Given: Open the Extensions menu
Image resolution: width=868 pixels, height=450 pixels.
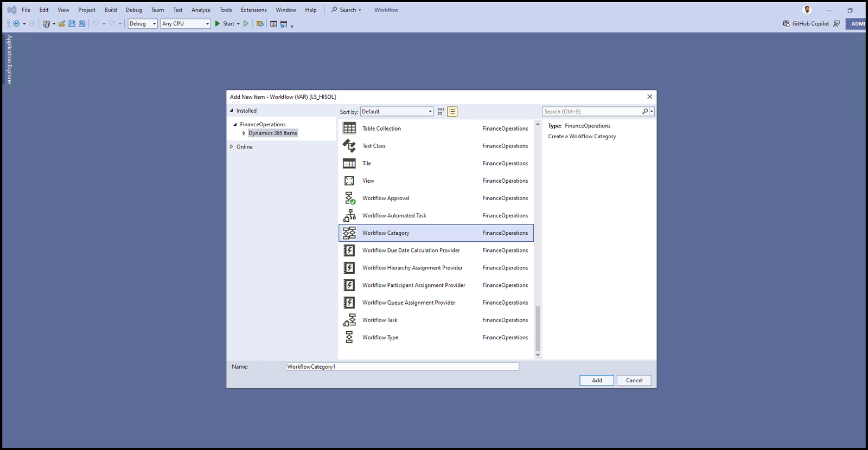Looking at the screenshot, I should click(x=254, y=10).
